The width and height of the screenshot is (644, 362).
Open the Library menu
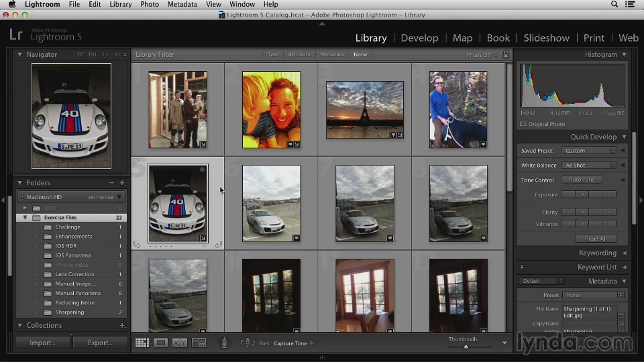click(120, 4)
